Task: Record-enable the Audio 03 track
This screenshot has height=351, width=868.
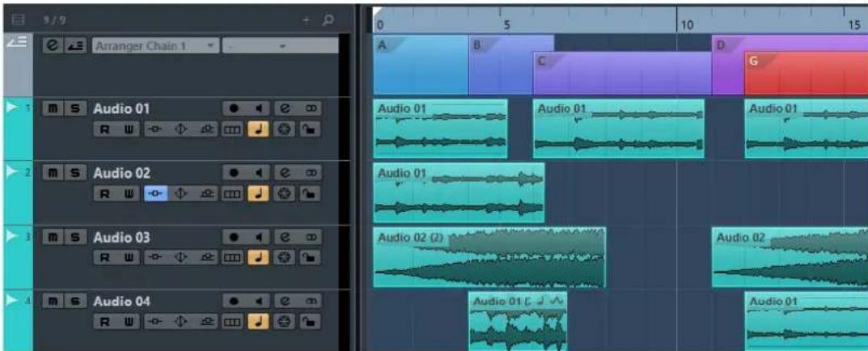Action: tap(234, 238)
